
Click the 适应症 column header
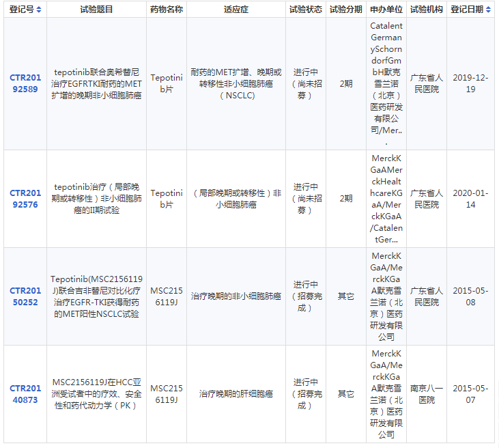click(236, 10)
